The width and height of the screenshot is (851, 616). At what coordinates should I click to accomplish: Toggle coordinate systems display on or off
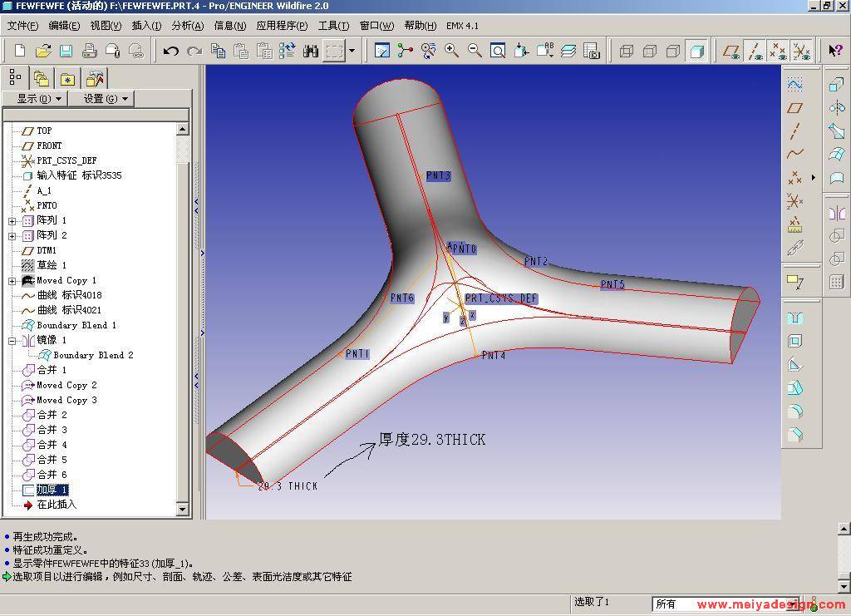click(802, 51)
